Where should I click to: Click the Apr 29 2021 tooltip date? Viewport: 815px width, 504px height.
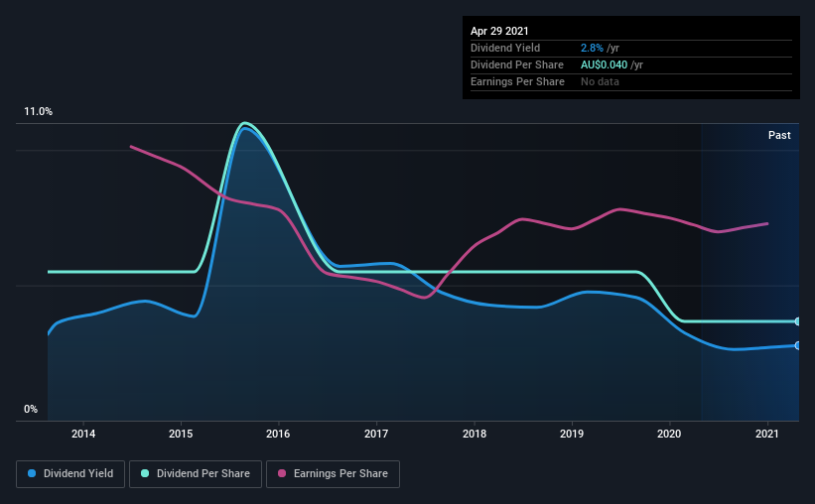click(x=499, y=31)
